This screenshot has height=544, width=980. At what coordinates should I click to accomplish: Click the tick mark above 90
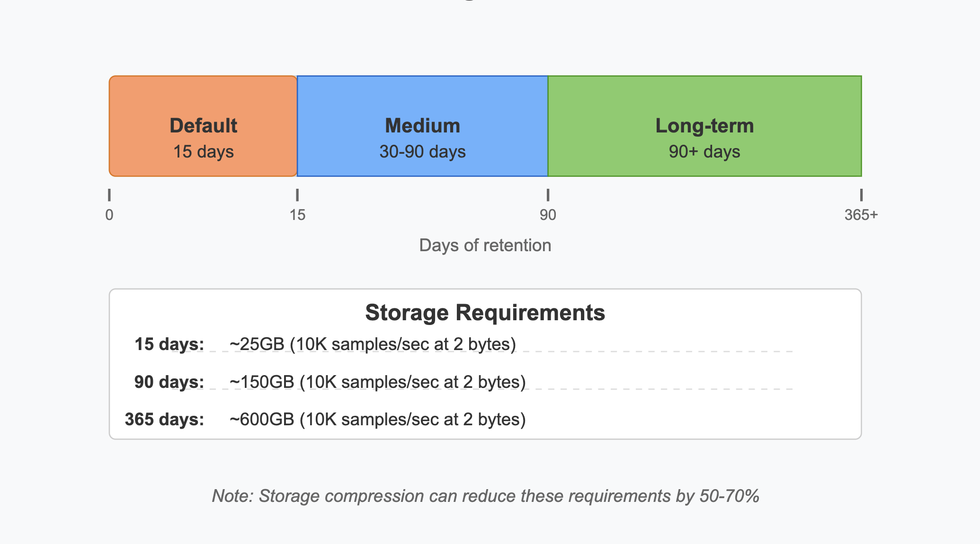coord(548,195)
